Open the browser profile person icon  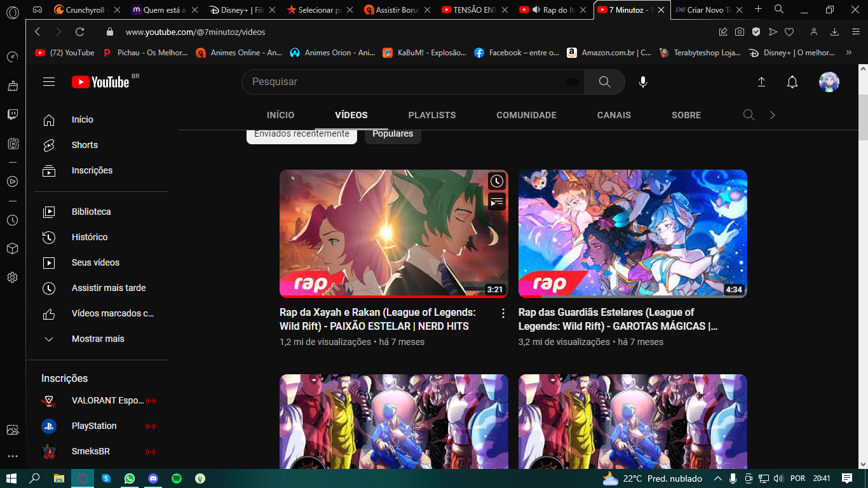pyautogui.click(x=814, y=32)
